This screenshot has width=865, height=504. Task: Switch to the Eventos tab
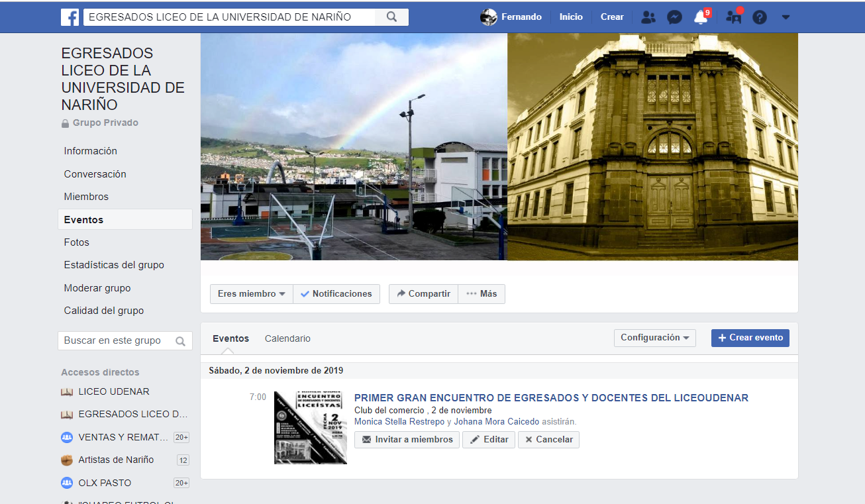coord(230,338)
